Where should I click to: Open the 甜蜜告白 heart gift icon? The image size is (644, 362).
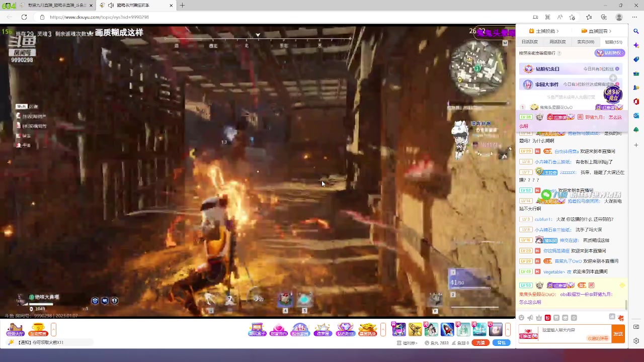coord(279,330)
